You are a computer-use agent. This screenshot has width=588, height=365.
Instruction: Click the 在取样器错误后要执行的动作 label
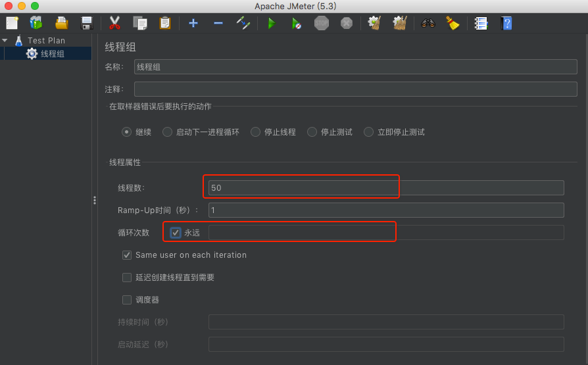[160, 107]
